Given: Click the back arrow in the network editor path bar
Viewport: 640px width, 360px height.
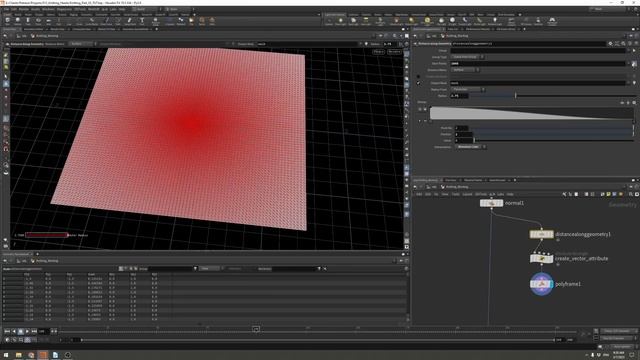Looking at the screenshot, I should pos(415,187).
